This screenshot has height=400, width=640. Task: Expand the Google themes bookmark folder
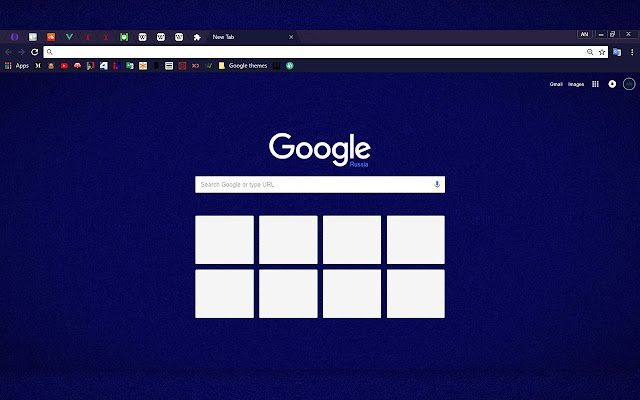243,66
